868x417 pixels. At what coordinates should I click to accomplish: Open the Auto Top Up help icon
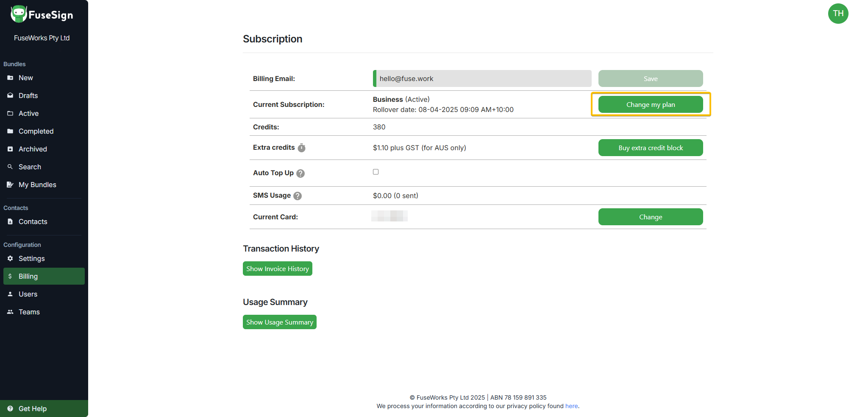[300, 173]
